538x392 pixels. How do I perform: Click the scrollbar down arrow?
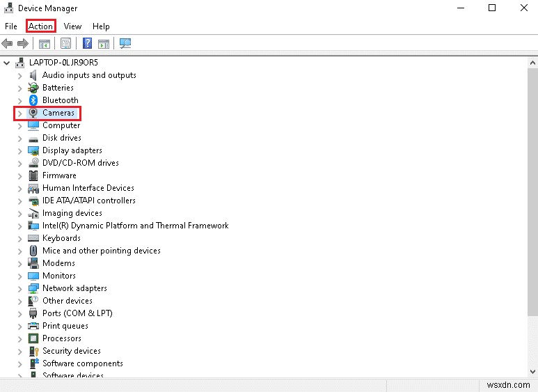pos(532,372)
